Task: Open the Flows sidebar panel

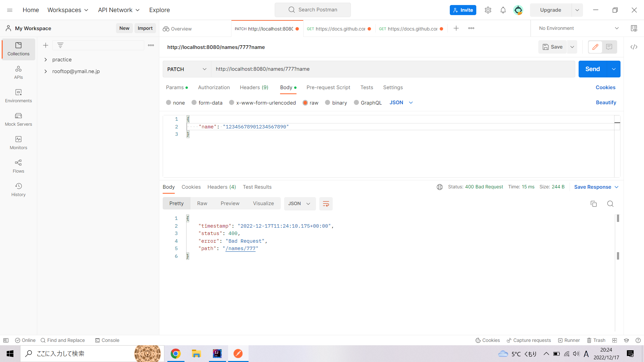Action: coord(18,166)
